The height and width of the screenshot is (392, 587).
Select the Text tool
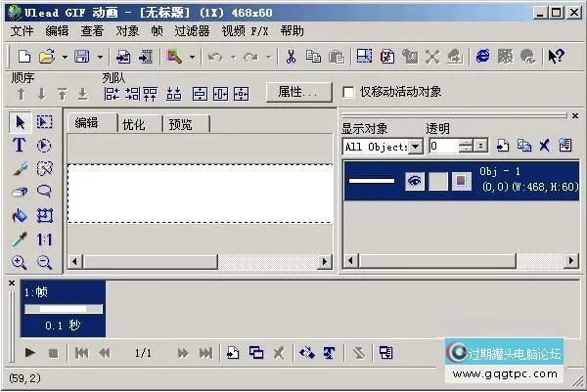click(x=19, y=146)
